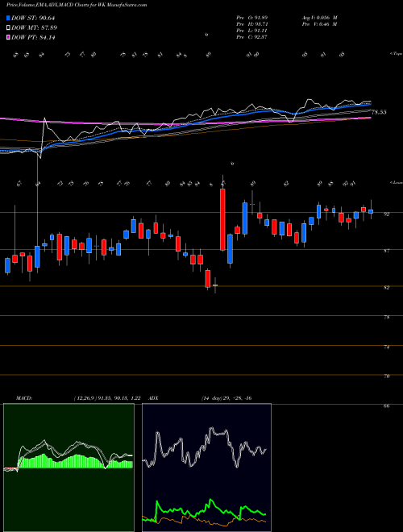Click the 78 price axis label
Screen dimensions: 403x532
(x=386, y=318)
